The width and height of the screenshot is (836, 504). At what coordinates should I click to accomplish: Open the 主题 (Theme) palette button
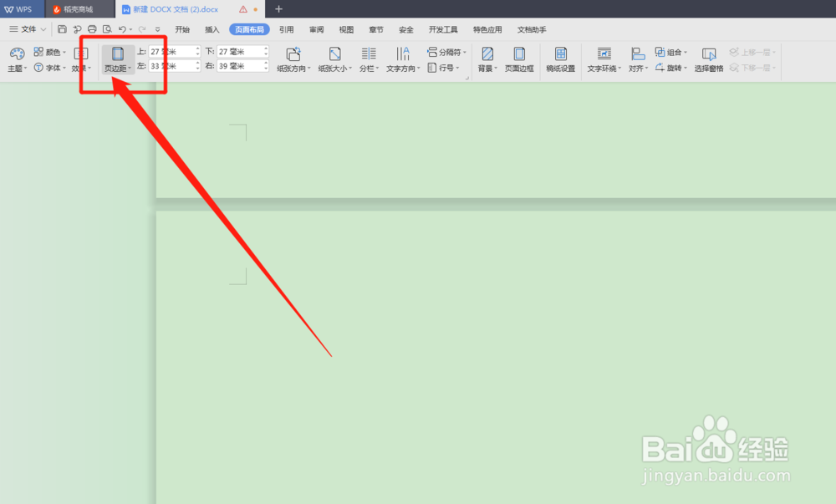[17, 59]
